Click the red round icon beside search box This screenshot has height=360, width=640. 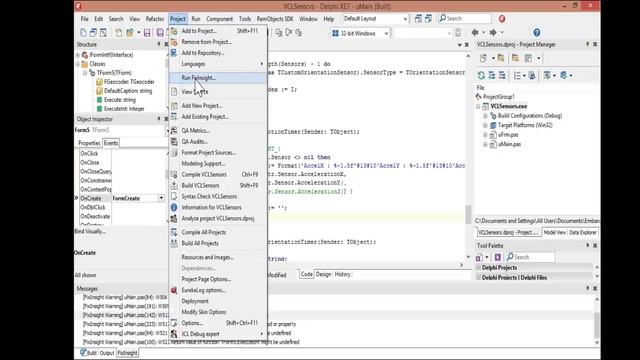click(502, 19)
